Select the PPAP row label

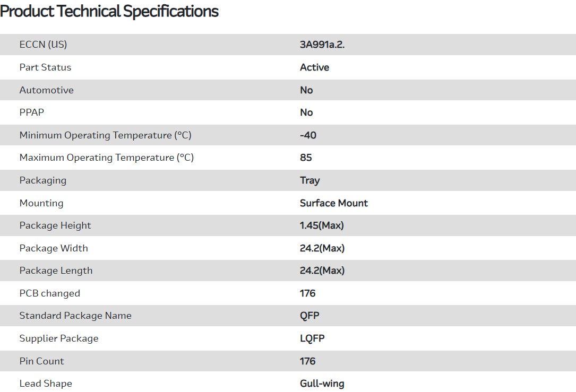coord(32,112)
